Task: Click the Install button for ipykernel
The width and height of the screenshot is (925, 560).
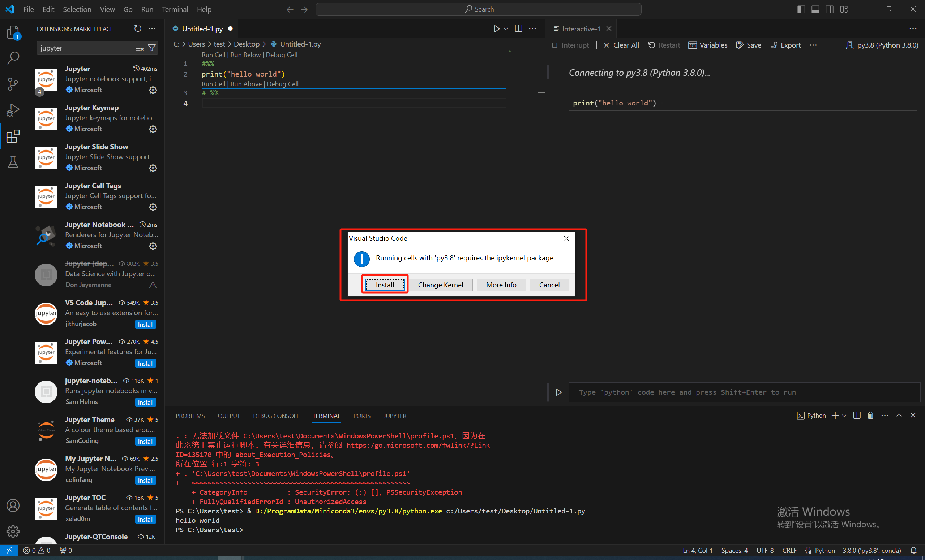Action: click(385, 285)
